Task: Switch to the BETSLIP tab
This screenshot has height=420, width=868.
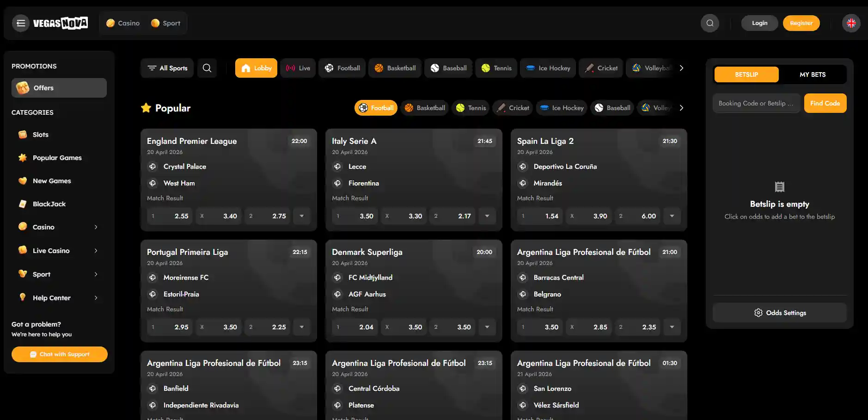Action: tap(746, 74)
